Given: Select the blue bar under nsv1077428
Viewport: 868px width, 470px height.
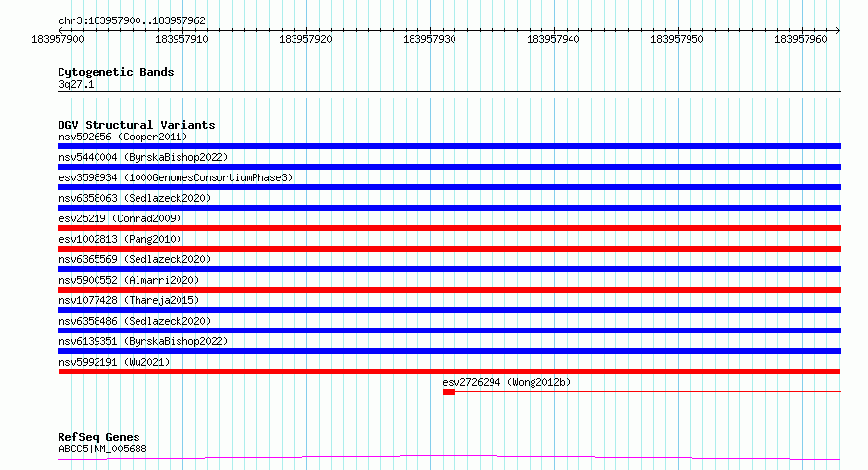Looking at the screenshot, I should [449, 310].
